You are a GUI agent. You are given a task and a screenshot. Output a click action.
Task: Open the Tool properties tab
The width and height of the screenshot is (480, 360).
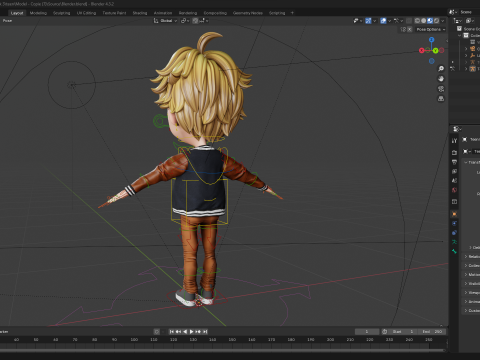click(x=454, y=141)
